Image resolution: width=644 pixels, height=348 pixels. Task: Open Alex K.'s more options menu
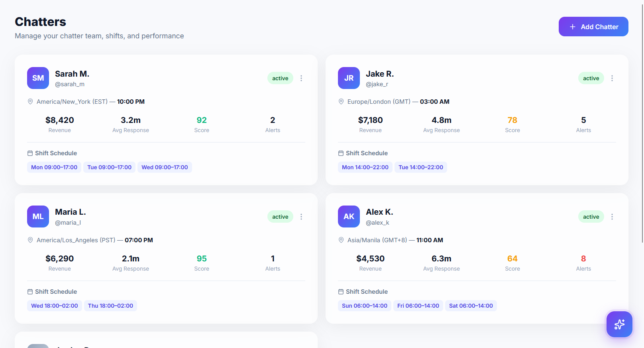[612, 217]
